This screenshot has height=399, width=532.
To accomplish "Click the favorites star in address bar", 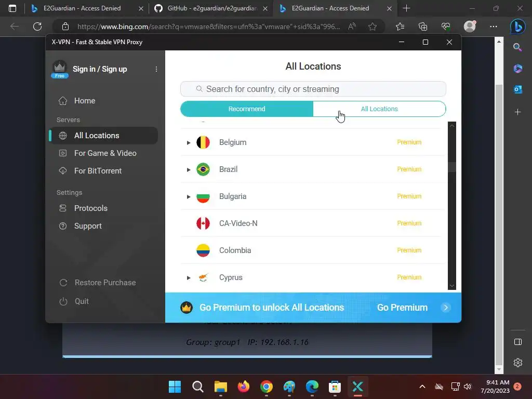I will [373, 26].
